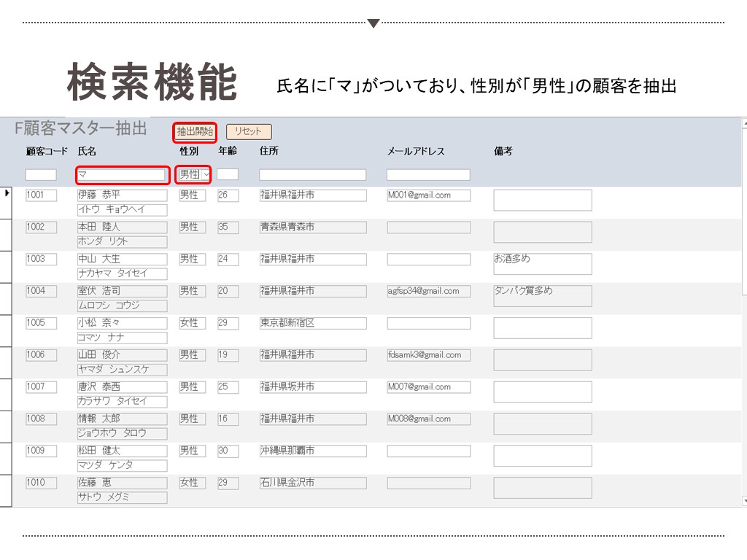Focus the 住所 filter input box
The image size is (747, 560).
click(x=312, y=175)
